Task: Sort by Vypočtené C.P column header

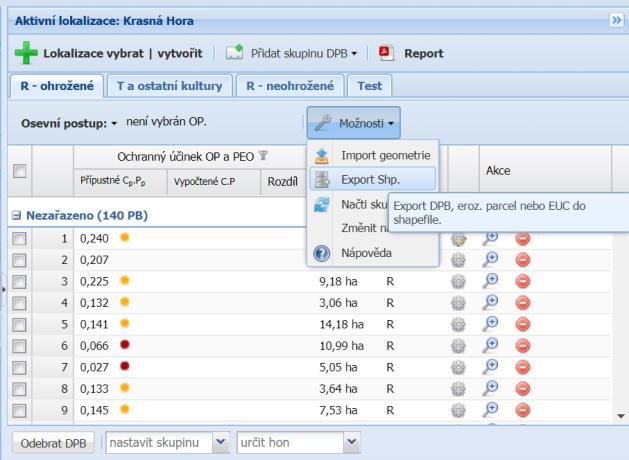Action: pos(214,182)
